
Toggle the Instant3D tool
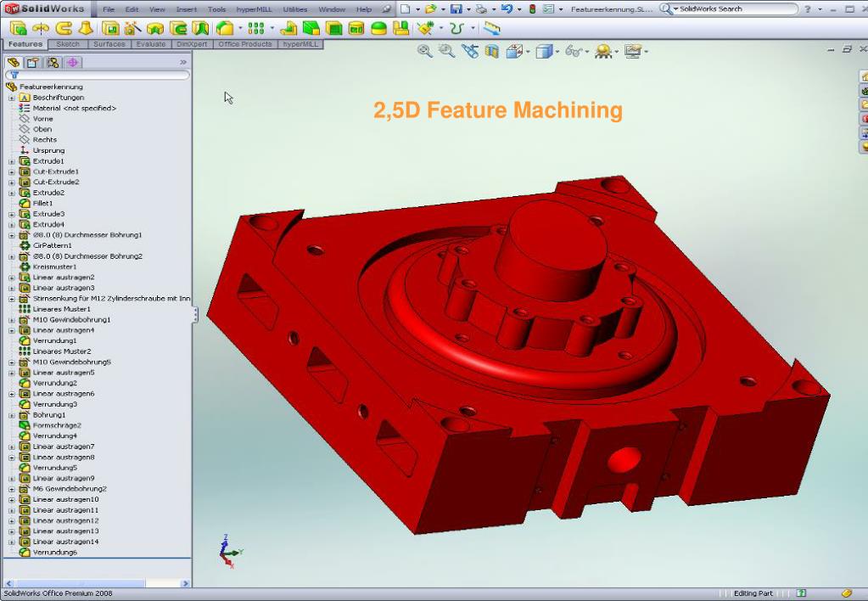point(491,28)
